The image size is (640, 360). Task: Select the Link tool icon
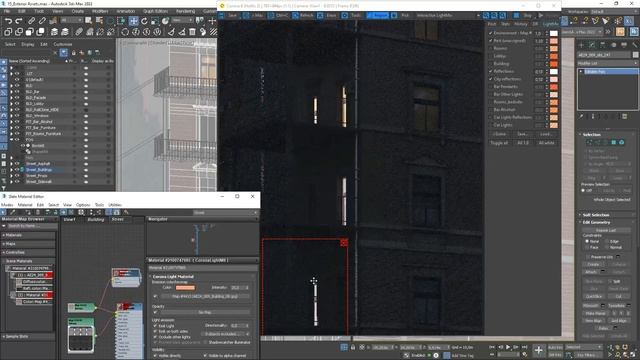32,20
